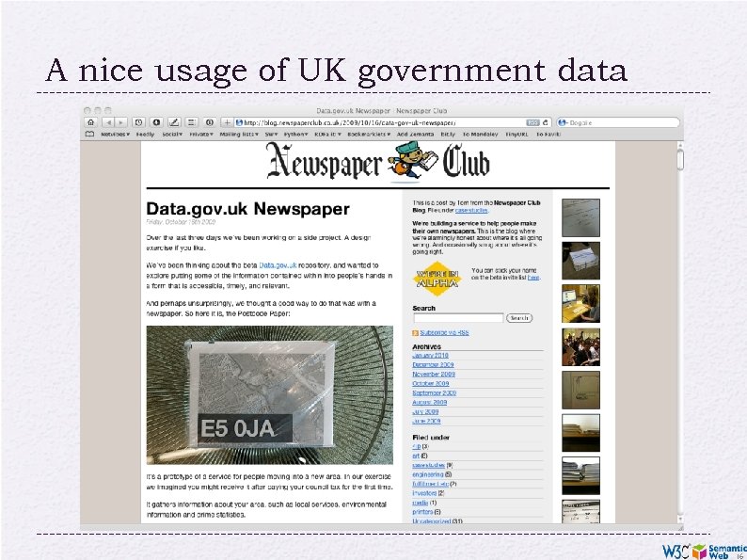747x560 pixels.
Task: Click the orange RSS feed icon in the sidebar
Action: click(x=416, y=333)
